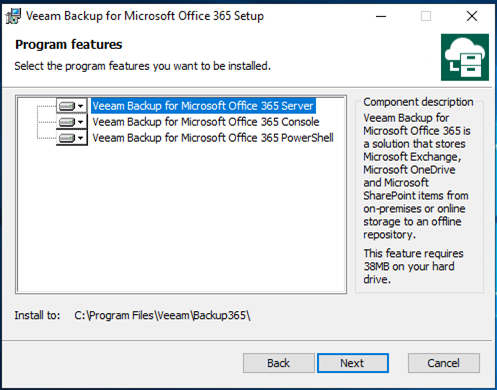Click the Next button
497x390 pixels.
click(x=353, y=363)
